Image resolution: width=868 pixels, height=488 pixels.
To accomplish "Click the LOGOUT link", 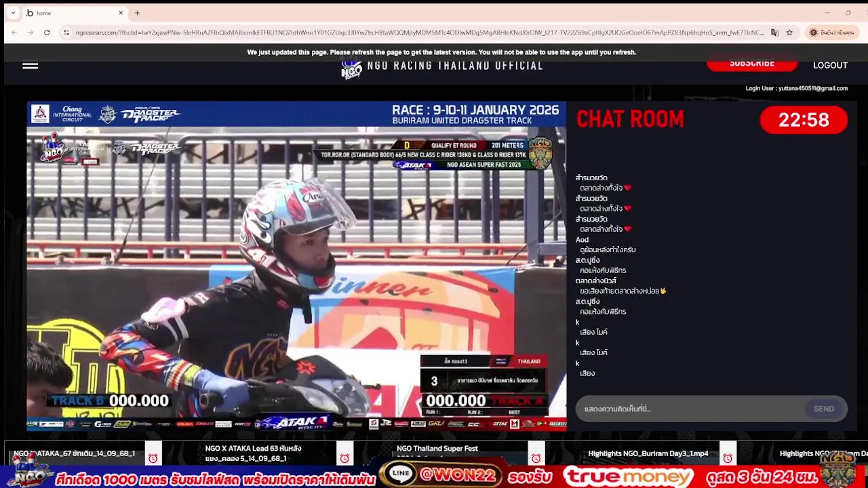I will pyautogui.click(x=830, y=66).
